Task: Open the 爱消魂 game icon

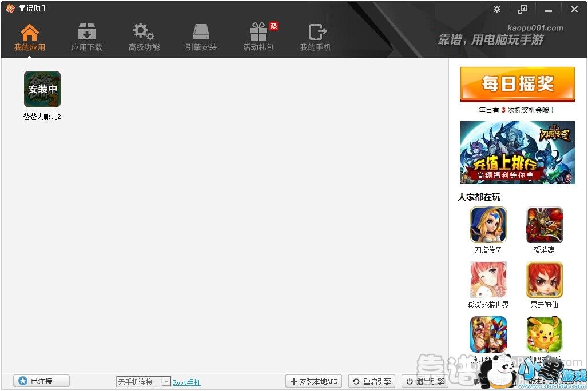Action: pos(545,225)
